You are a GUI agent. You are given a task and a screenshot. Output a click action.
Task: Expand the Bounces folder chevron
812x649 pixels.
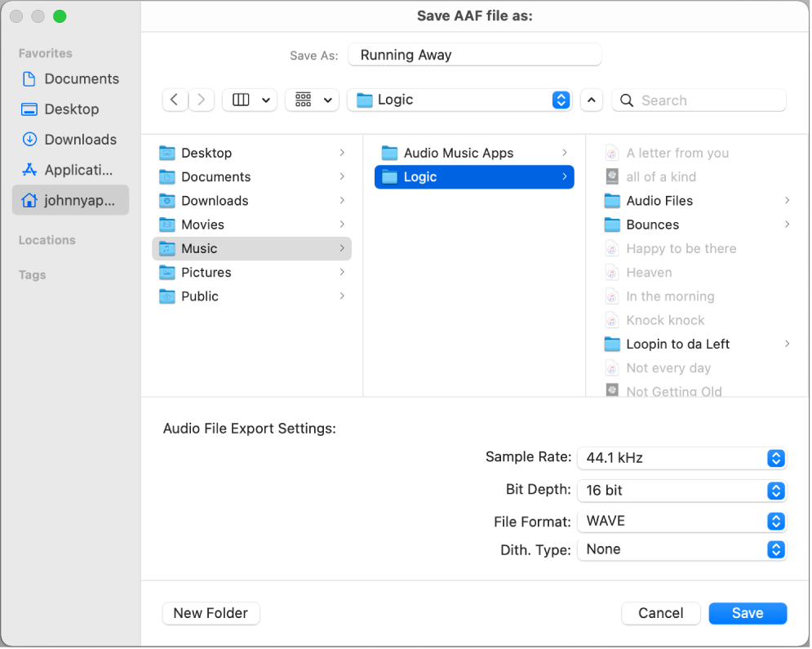click(787, 224)
